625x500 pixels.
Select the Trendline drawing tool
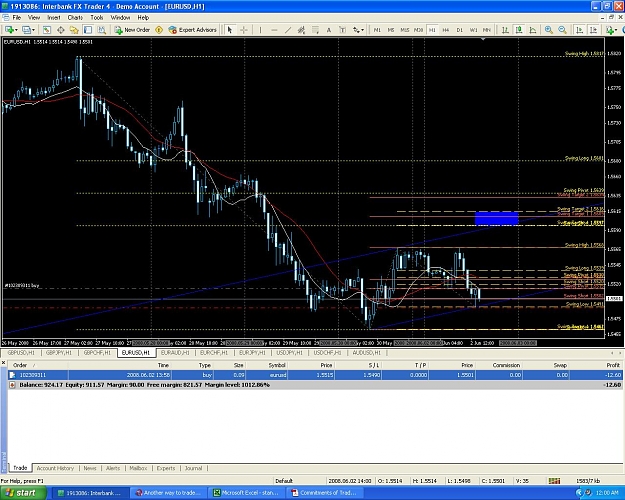[288, 30]
